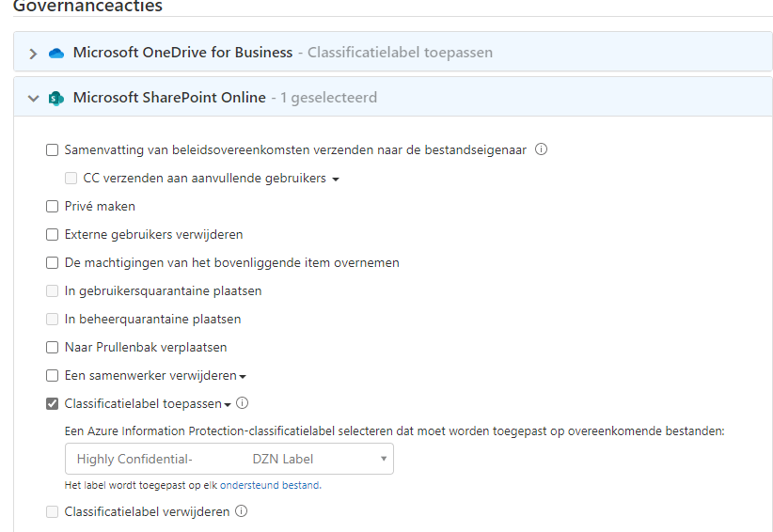
Task: Check Een samenwerker verwijderen checkbox
Action: pos(53,375)
